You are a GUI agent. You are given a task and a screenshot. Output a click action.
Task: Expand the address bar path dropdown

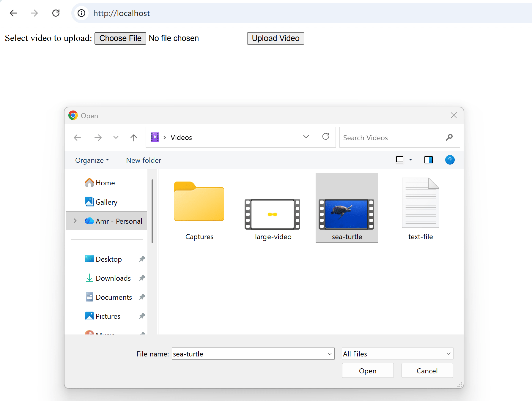(306, 137)
